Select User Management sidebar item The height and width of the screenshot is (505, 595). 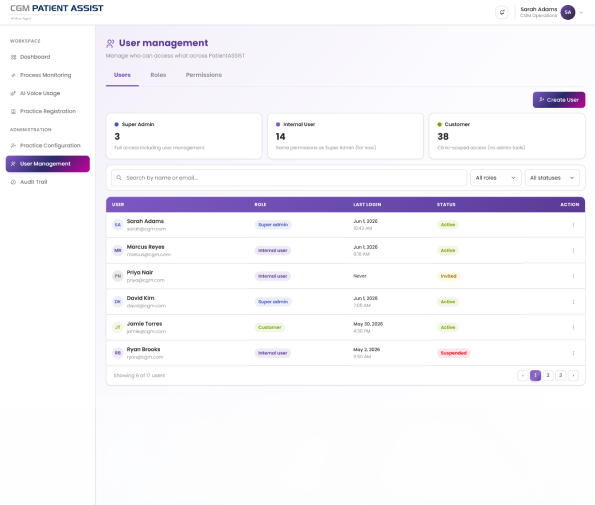pos(47,164)
